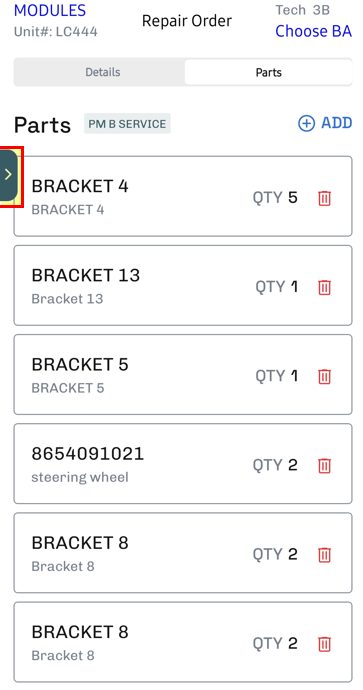Click the ADD button label
Image resolution: width=363 pixels, height=690 pixels.
337,123
